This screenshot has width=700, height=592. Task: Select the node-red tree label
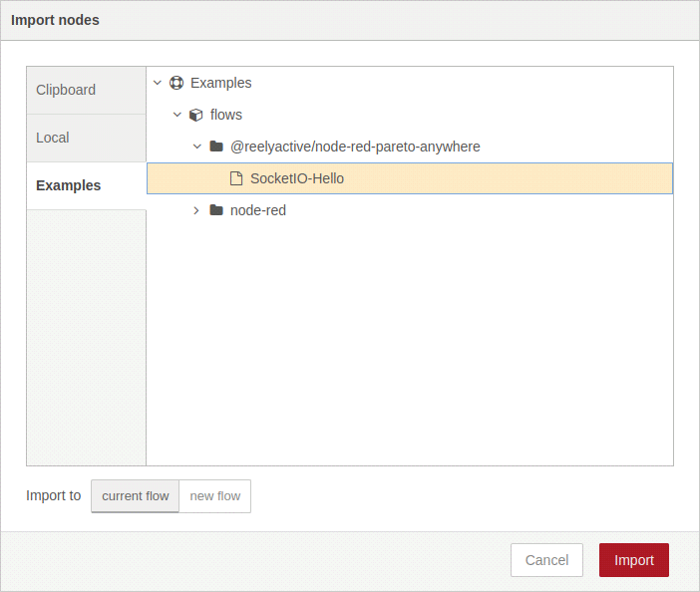[258, 210]
